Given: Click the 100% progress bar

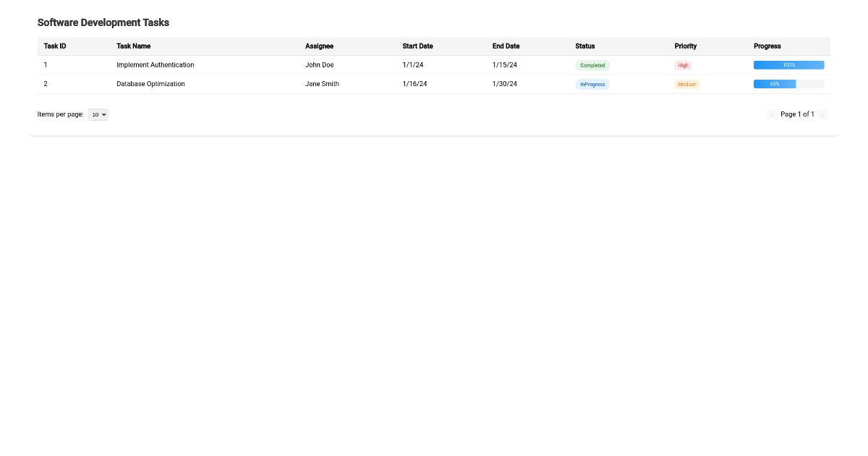Looking at the screenshot, I should tap(788, 64).
